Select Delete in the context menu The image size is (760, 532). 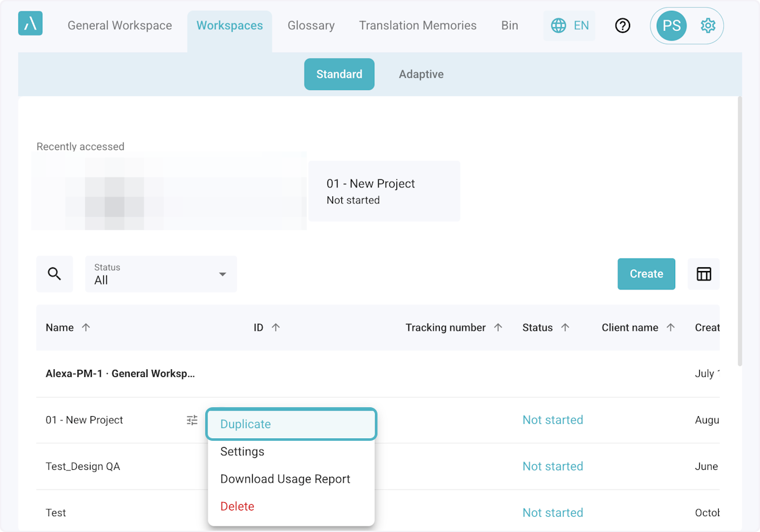tap(237, 506)
